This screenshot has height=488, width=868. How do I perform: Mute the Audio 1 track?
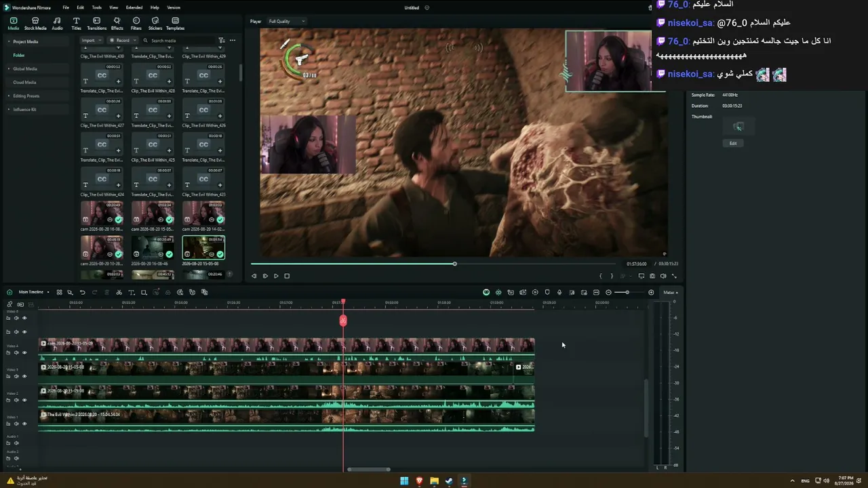16,443
